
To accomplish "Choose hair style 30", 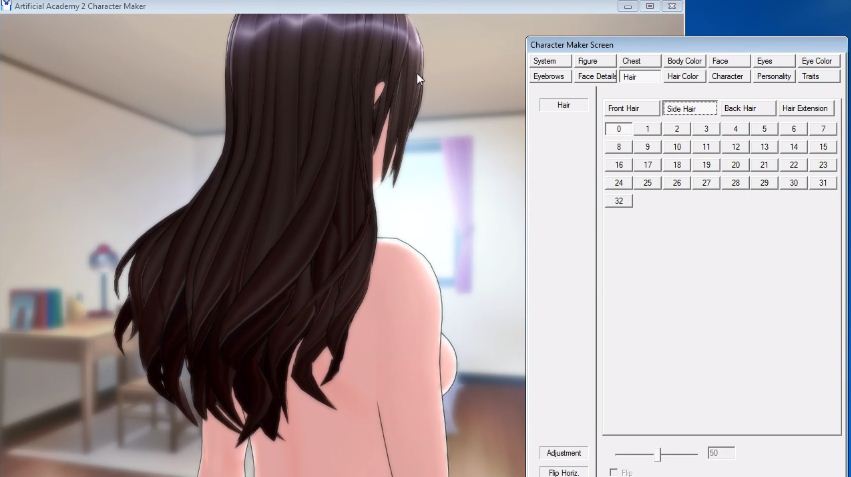I will (x=793, y=183).
